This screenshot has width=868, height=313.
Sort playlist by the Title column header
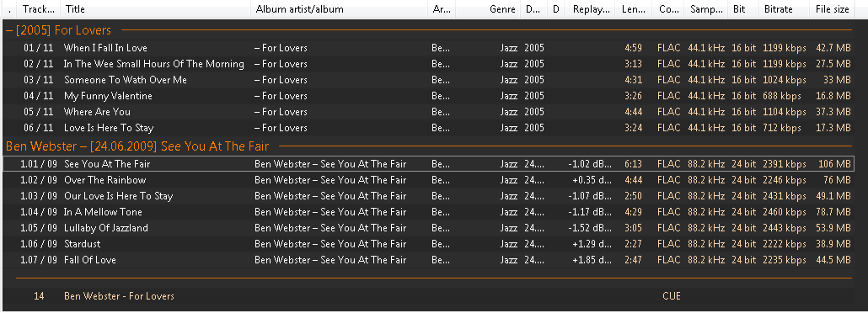pos(156,9)
